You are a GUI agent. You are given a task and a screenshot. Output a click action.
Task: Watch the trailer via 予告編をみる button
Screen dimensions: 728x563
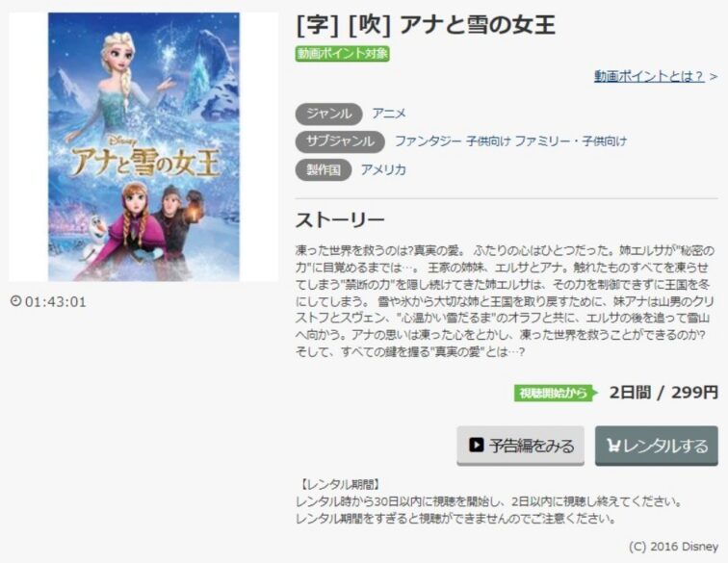[x=520, y=446]
